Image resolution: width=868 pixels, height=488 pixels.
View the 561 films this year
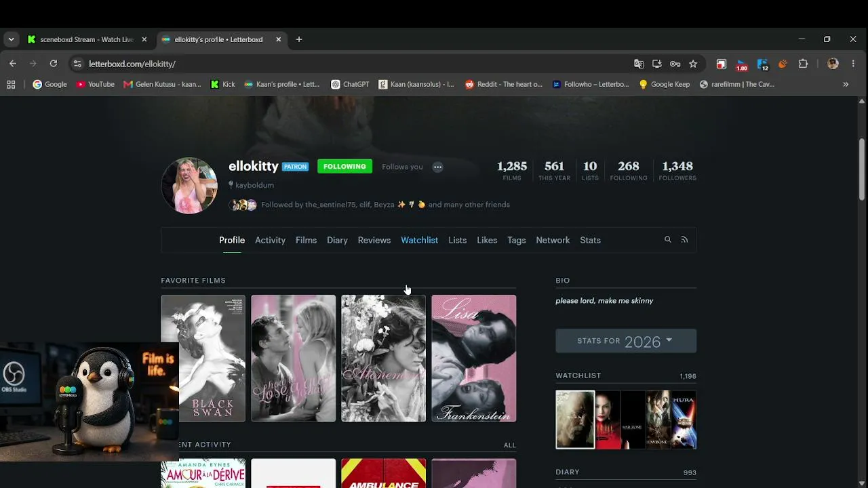point(554,169)
